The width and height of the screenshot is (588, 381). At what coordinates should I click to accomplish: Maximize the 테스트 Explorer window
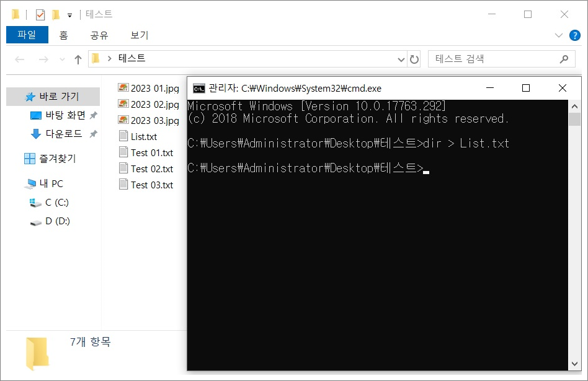click(528, 14)
